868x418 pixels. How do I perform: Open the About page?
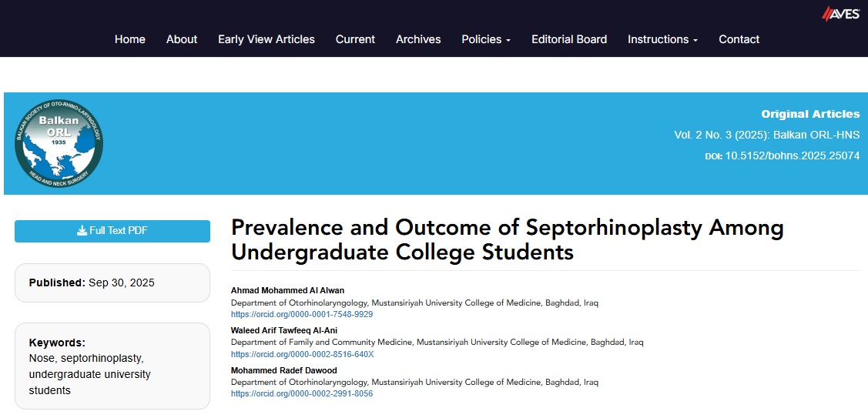pyautogui.click(x=182, y=39)
